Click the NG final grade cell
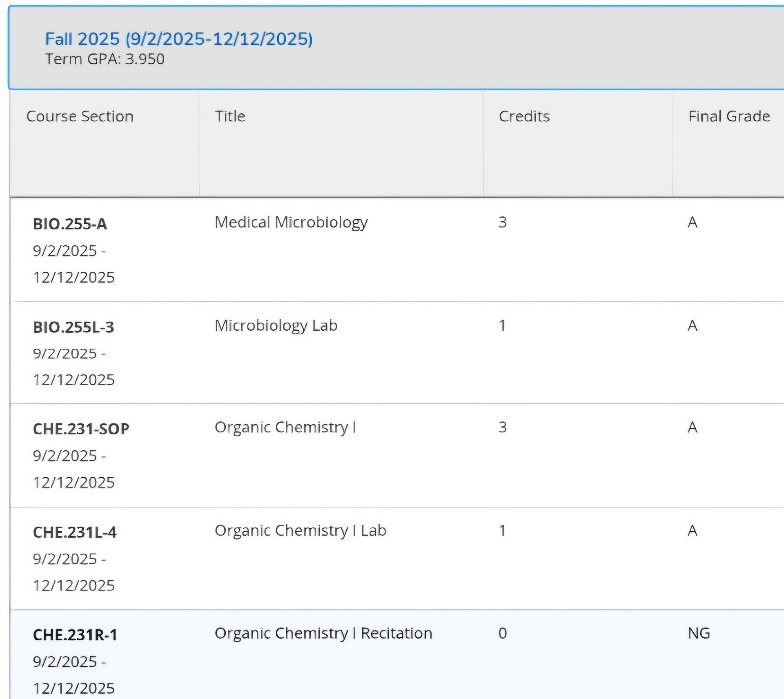784x699 pixels. (699, 633)
